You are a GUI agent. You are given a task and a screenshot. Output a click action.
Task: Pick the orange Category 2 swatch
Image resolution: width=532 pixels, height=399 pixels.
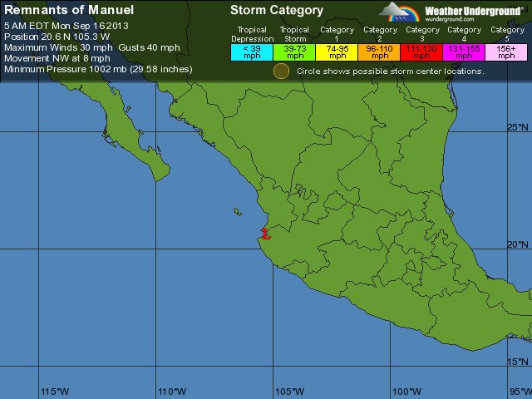[379, 52]
